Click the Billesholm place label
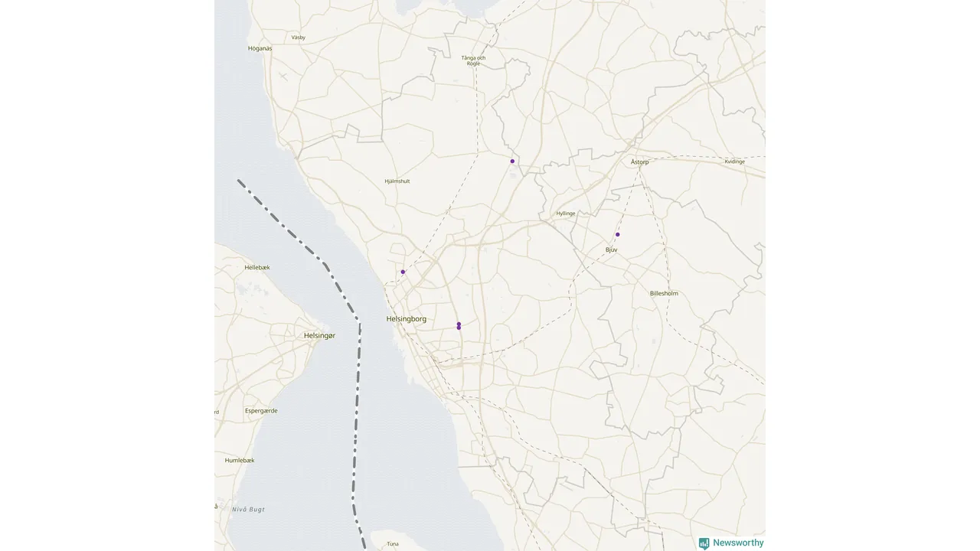Screen dimensions: 980x551 (664, 294)
